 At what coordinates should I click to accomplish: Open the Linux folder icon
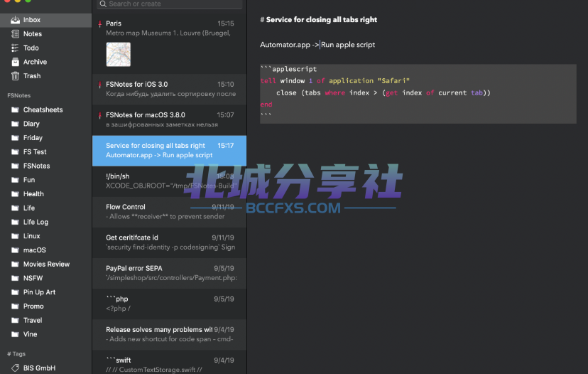15,236
